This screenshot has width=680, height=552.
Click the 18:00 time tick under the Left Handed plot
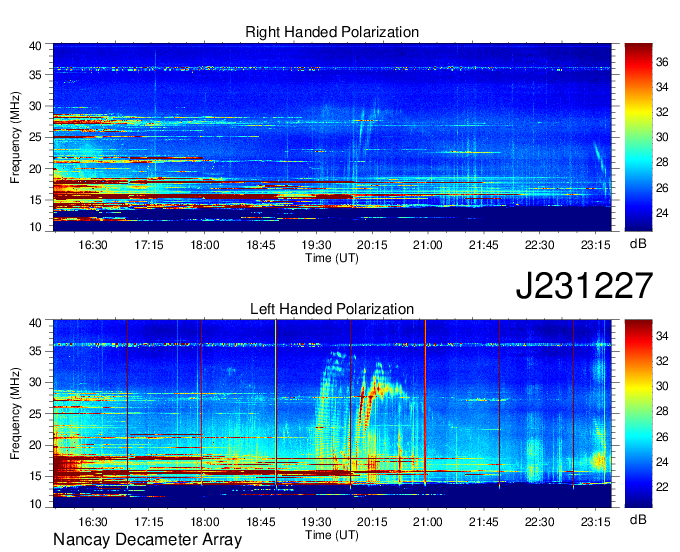coord(205,522)
